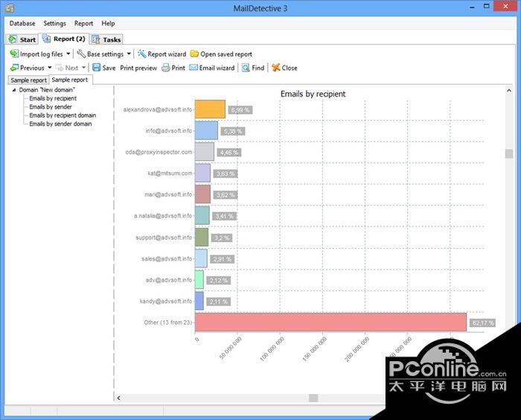This screenshot has height=420, width=521.
Task: Open the Settings menu
Action: coord(55,23)
